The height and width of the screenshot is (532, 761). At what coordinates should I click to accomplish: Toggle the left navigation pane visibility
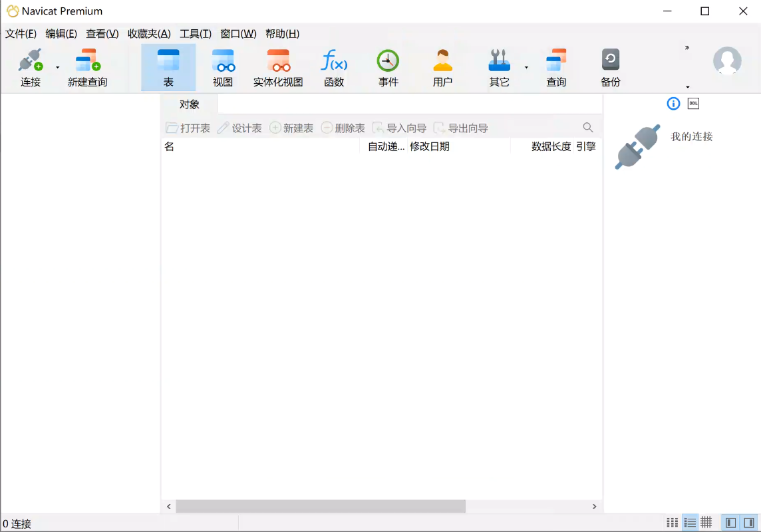pyautogui.click(x=730, y=522)
